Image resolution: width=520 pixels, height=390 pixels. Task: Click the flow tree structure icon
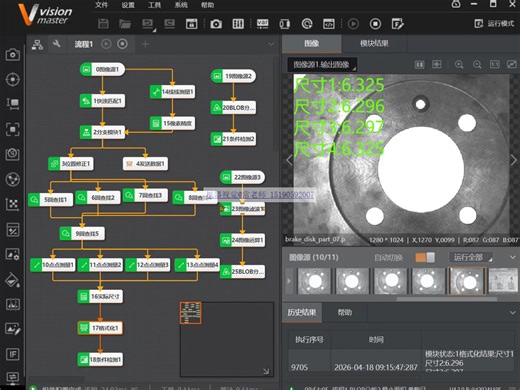(37, 44)
